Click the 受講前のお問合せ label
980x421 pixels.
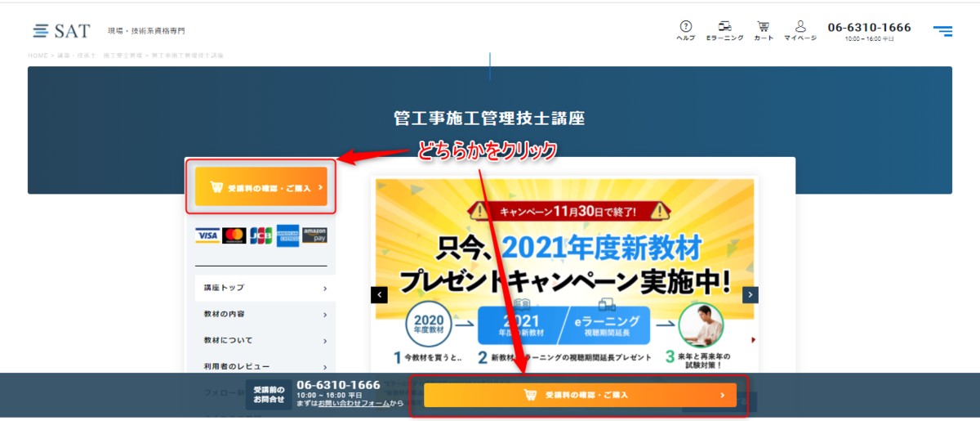click(269, 394)
